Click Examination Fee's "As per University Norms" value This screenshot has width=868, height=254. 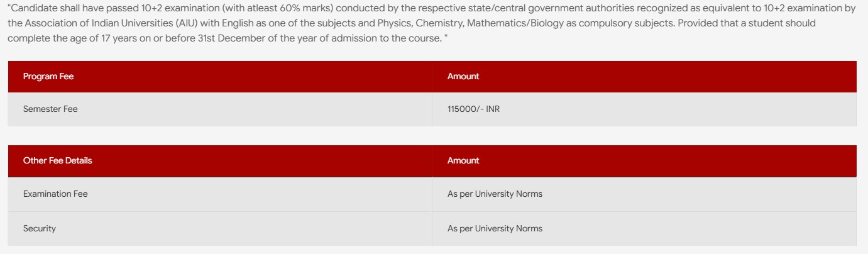pyautogui.click(x=495, y=194)
